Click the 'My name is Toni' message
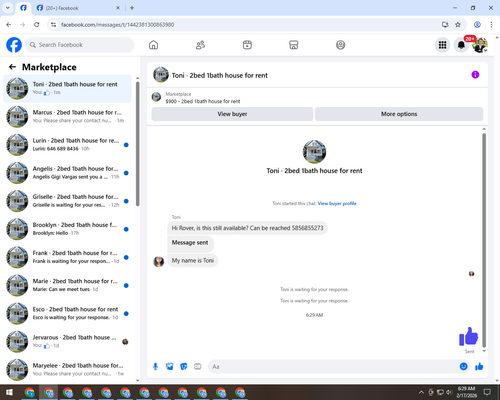 click(x=193, y=260)
